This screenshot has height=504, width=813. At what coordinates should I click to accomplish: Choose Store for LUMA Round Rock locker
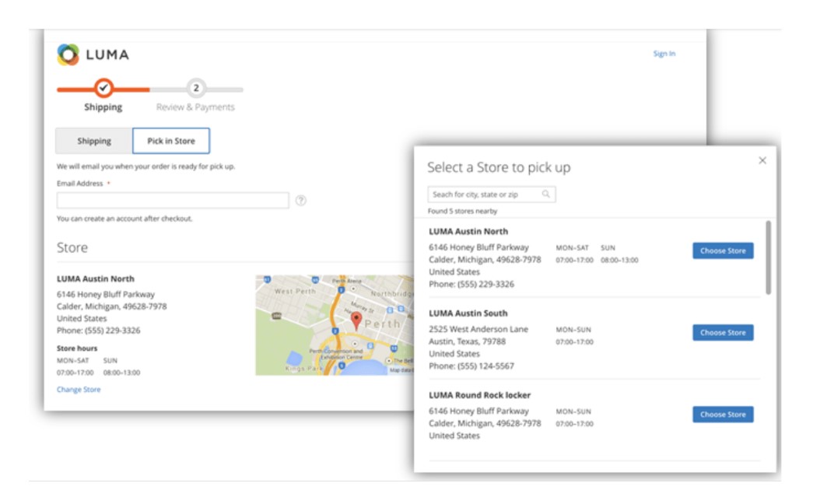coord(723,415)
